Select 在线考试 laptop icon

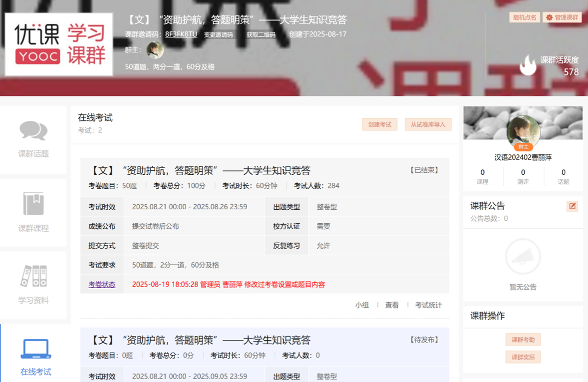[35, 349]
